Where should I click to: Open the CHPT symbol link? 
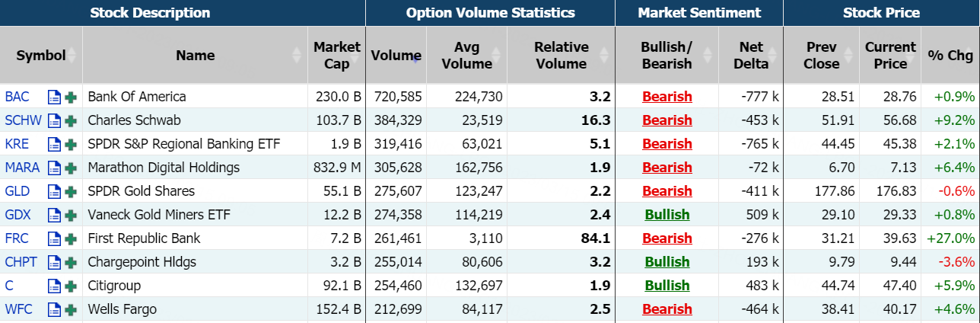point(21,262)
